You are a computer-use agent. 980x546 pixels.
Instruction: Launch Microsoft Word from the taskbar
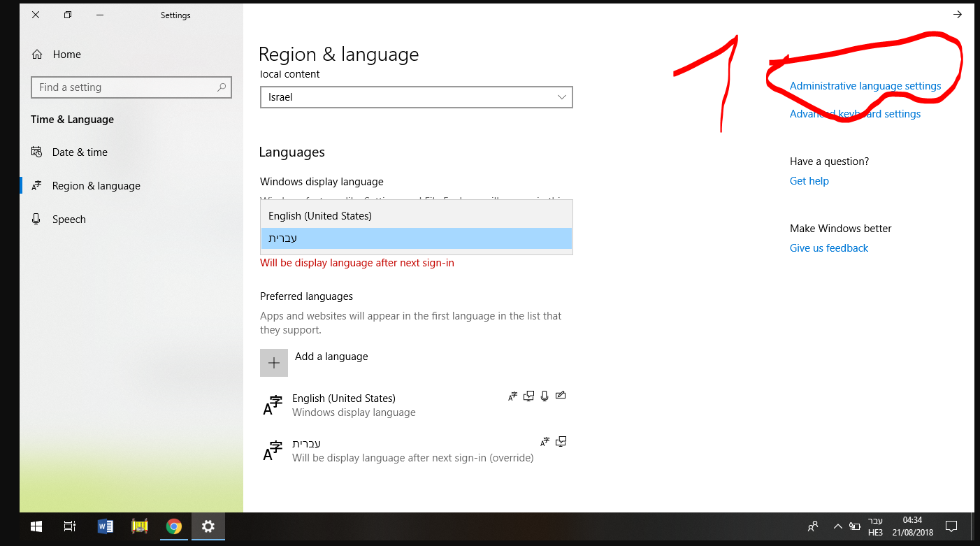tap(106, 526)
